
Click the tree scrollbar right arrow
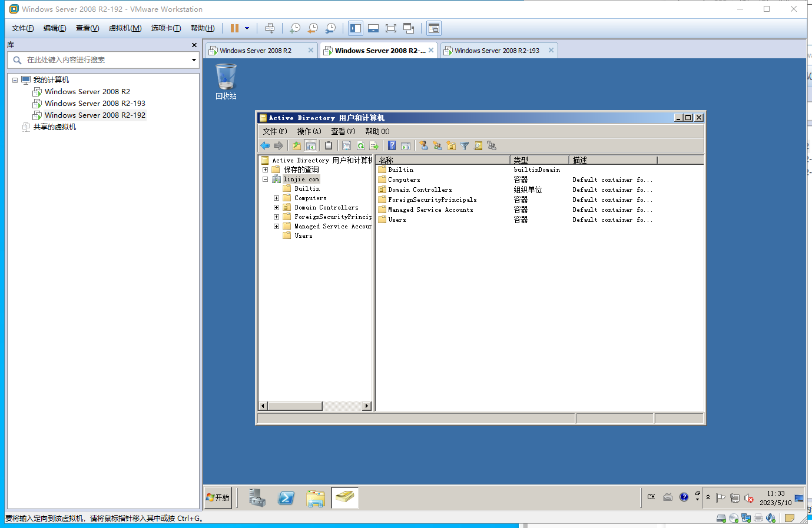coord(367,406)
